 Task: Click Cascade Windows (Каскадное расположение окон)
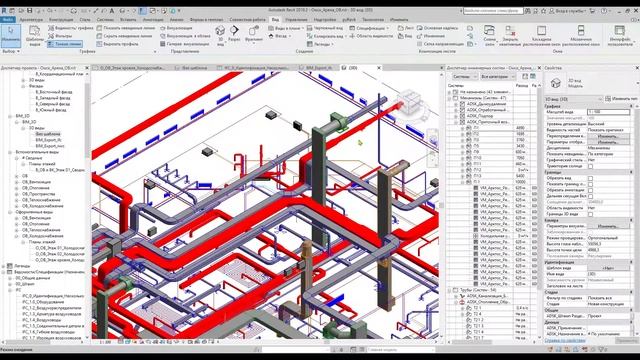click(541, 36)
